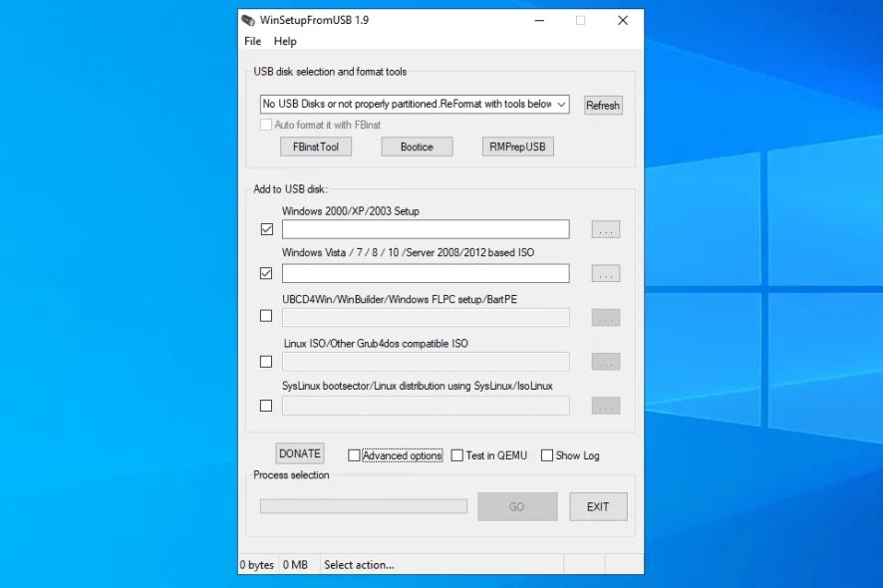Click the WinSetupFromUSB title bar app icon
Screen dimensions: 883x588
[248, 20]
